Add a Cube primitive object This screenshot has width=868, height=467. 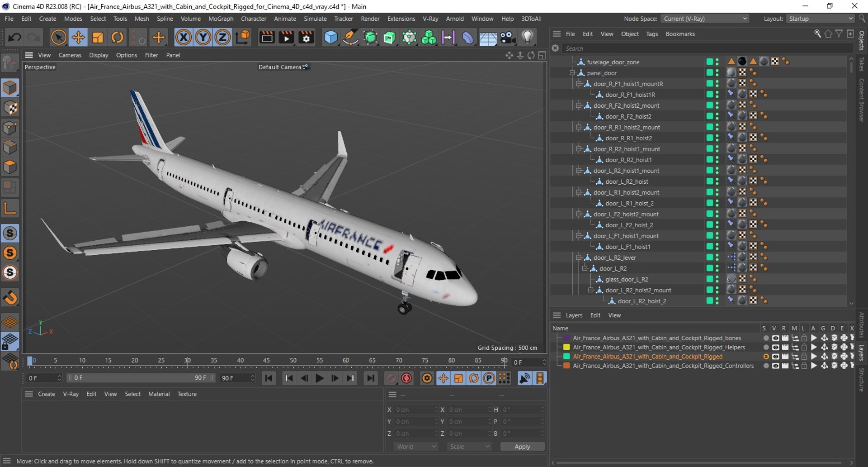coord(331,38)
